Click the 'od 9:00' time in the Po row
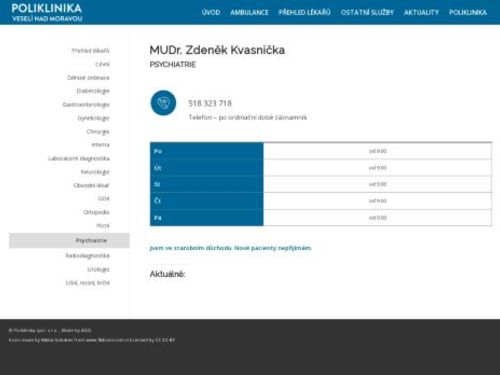The image size is (500, 375). click(x=377, y=151)
